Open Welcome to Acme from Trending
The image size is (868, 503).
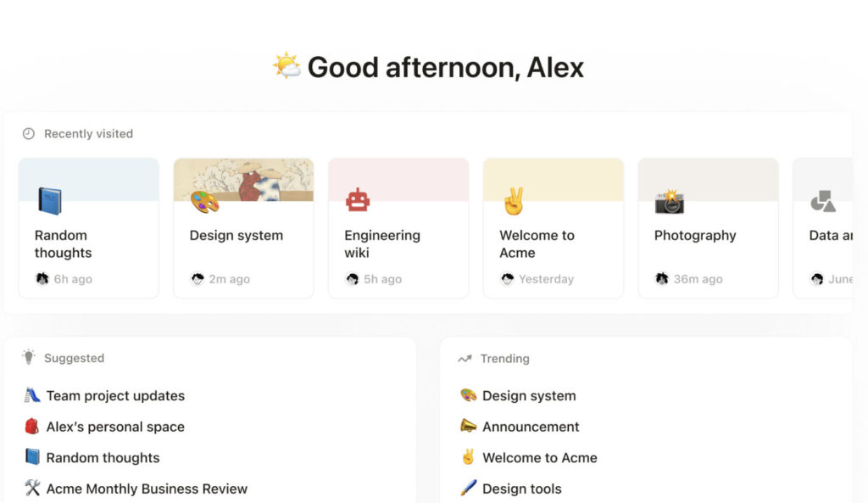(x=539, y=457)
